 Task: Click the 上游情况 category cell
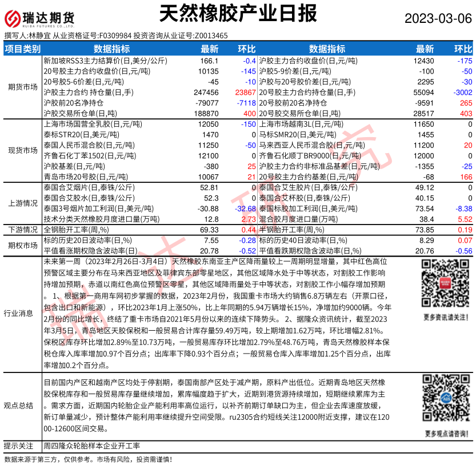tap(22, 203)
